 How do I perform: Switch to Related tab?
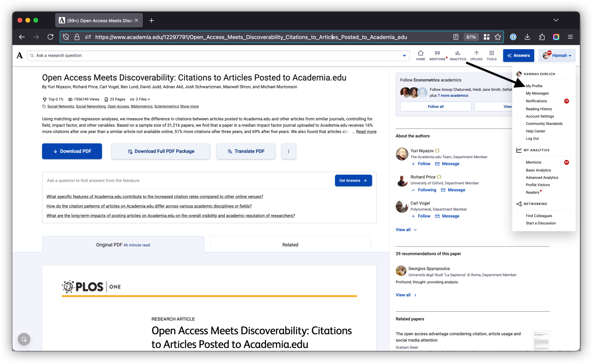pos(290,245)
